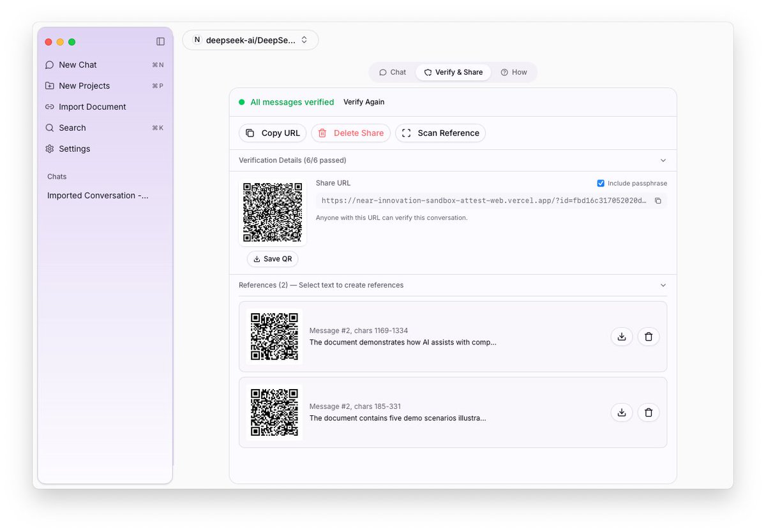
Task: Download the reference for chars 1169-1334
Action: [622, 337]
